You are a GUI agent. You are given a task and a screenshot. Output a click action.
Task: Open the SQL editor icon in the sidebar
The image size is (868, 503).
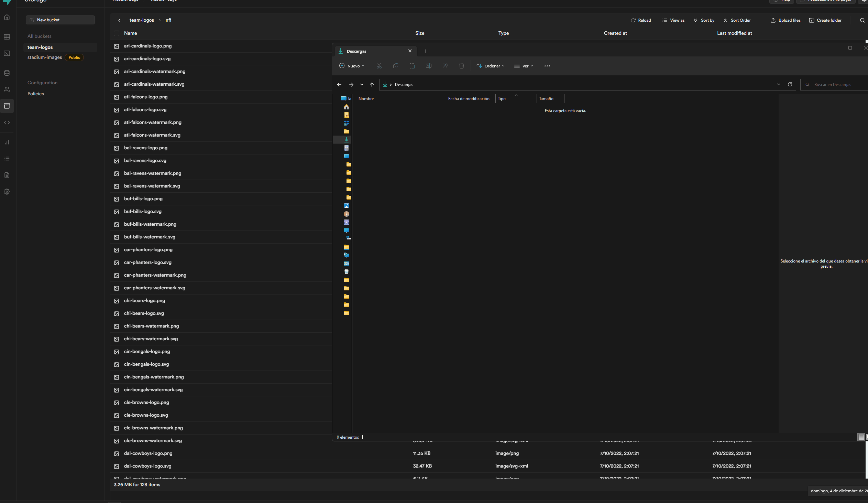(x=7, y=53)
